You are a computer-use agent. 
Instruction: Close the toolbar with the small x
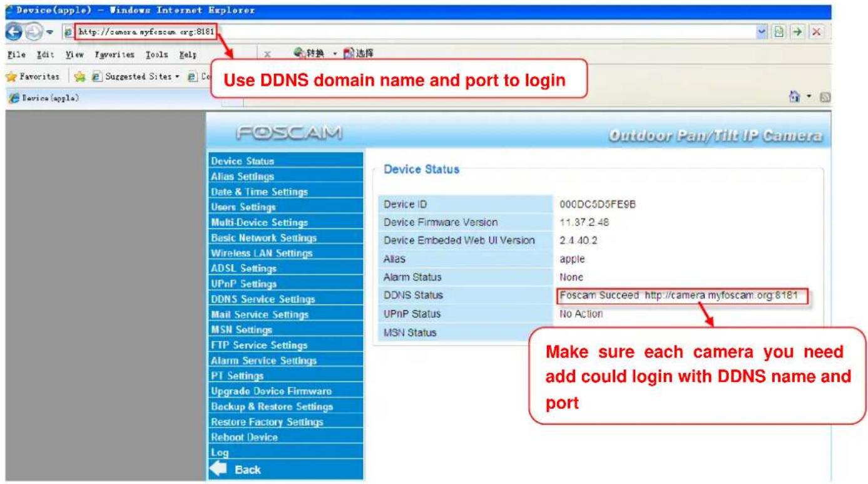267,54
